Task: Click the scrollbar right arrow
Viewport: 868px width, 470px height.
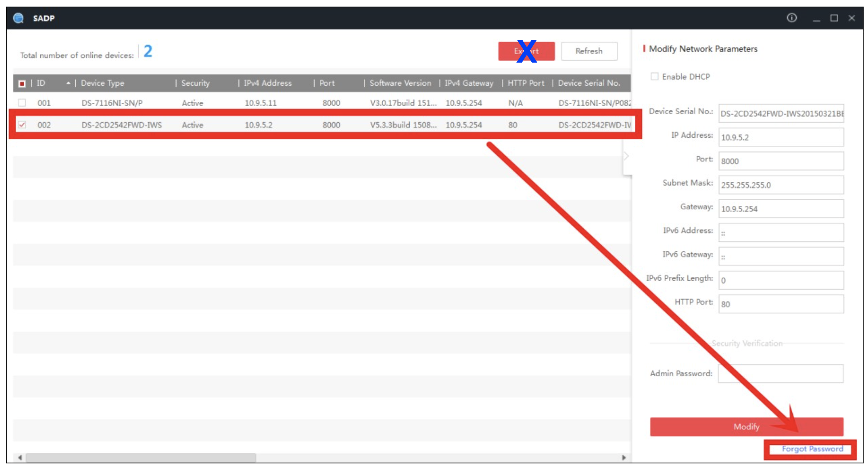Action: tap(623, 457)
